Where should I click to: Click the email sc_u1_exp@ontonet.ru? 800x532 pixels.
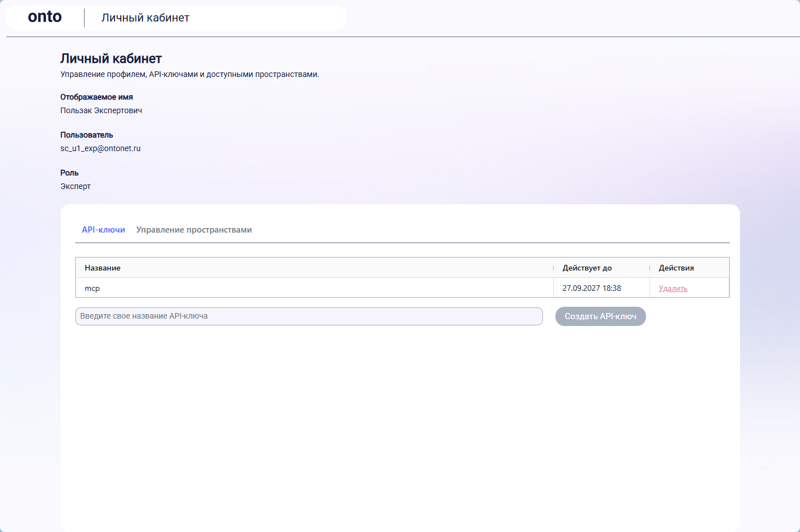[x=101, y=148]
